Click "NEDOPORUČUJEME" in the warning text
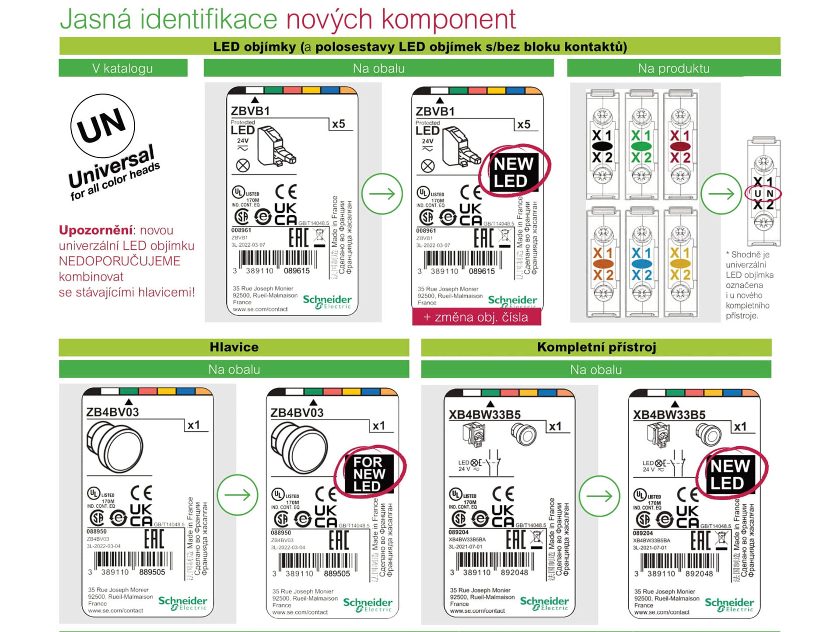840x632 pixels. (119, 261)
